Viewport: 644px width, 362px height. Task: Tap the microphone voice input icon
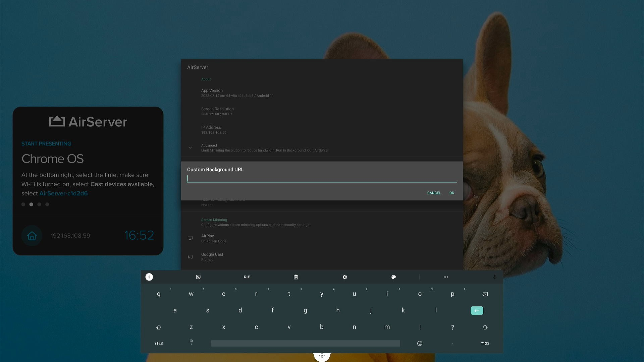tap(494, 277)
